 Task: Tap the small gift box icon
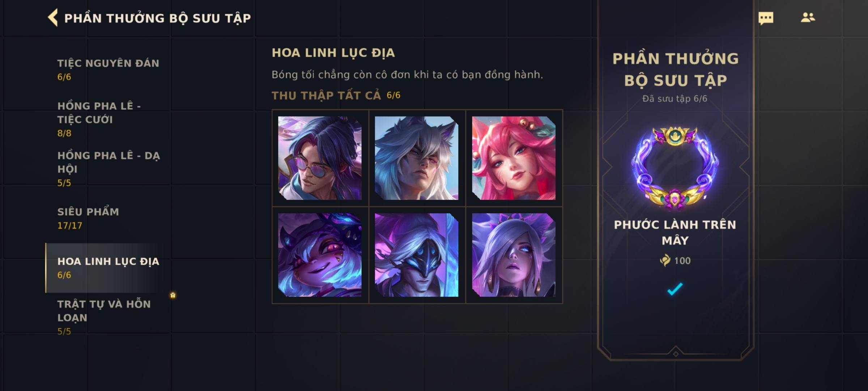[x=173, y=295]
